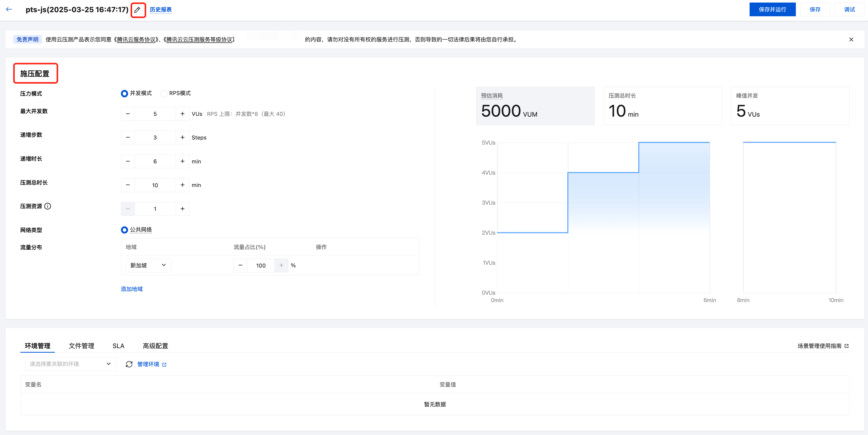This screenshot has height=435, width=868.
Task: Click the 递增时长 number input field
Action: tap(155, 161)
